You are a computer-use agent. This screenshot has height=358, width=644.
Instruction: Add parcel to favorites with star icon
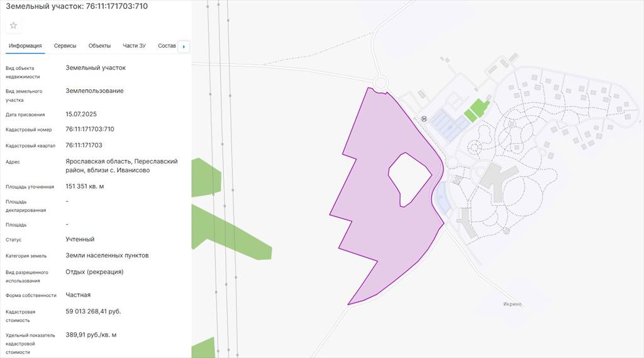pos(13,25)
